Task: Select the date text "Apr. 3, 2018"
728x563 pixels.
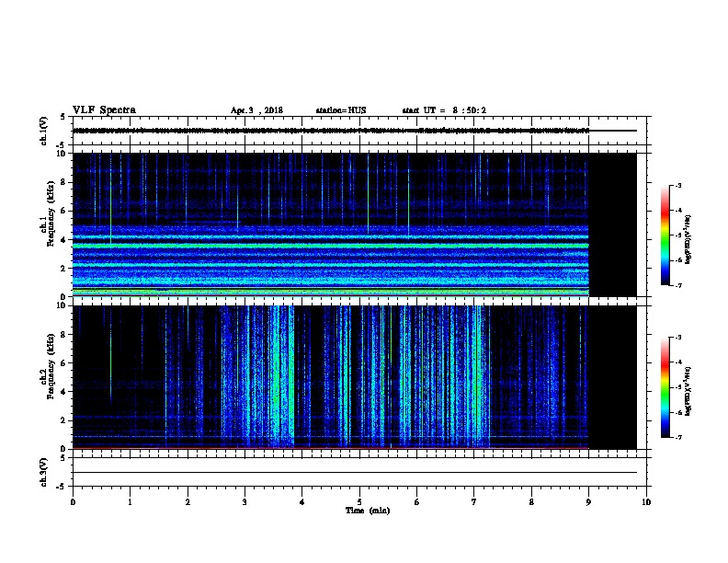Action: [x=256, y=110]
